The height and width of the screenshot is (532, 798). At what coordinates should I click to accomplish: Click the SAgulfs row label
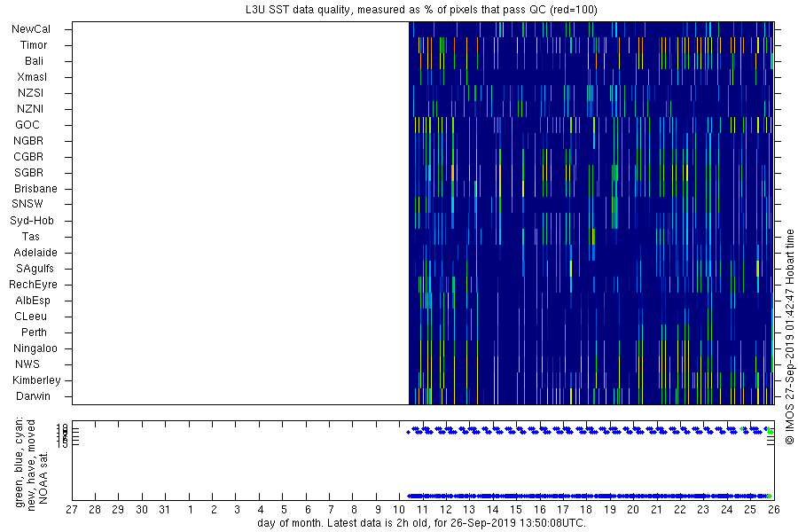(x=35, y=269)
